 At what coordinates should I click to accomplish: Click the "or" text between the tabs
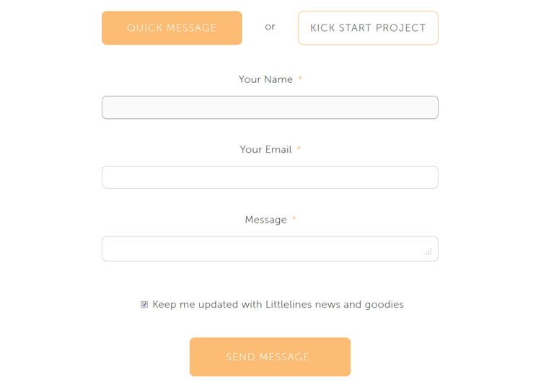[270, 27]
